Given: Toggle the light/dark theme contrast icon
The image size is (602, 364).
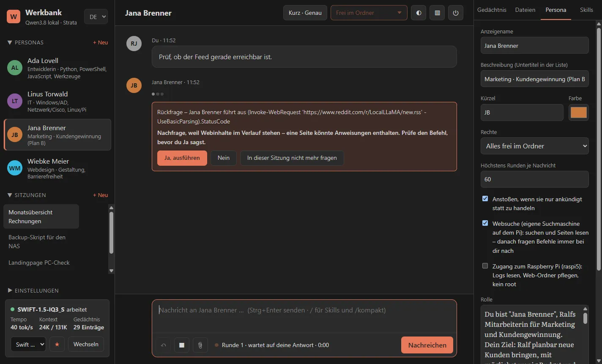Looking at the screenshot, I should (419, 13).
